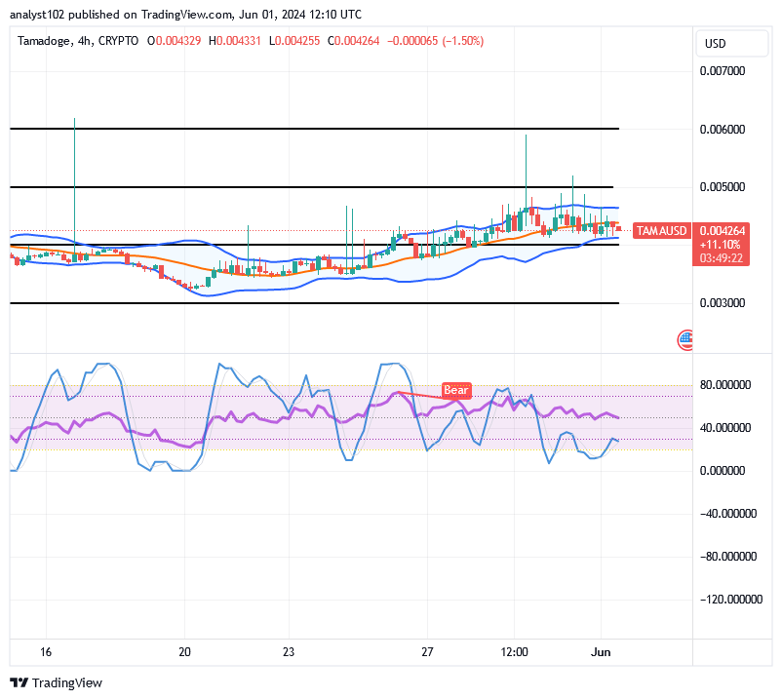Open the USD currency selector box
This screenshot has width=782, height=700.
[731, 43]
